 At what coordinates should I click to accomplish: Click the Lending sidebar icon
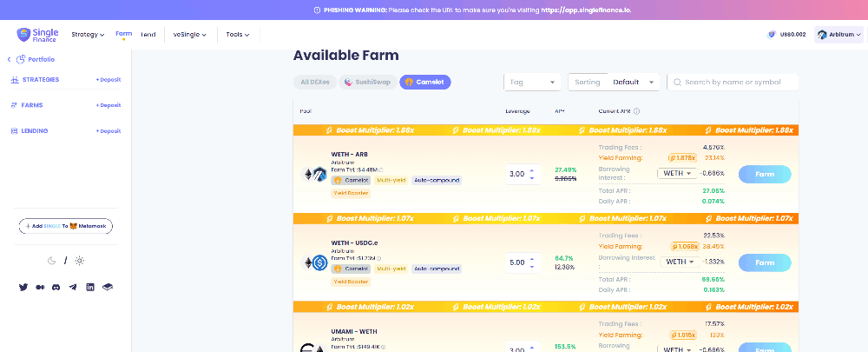point(15,131)
